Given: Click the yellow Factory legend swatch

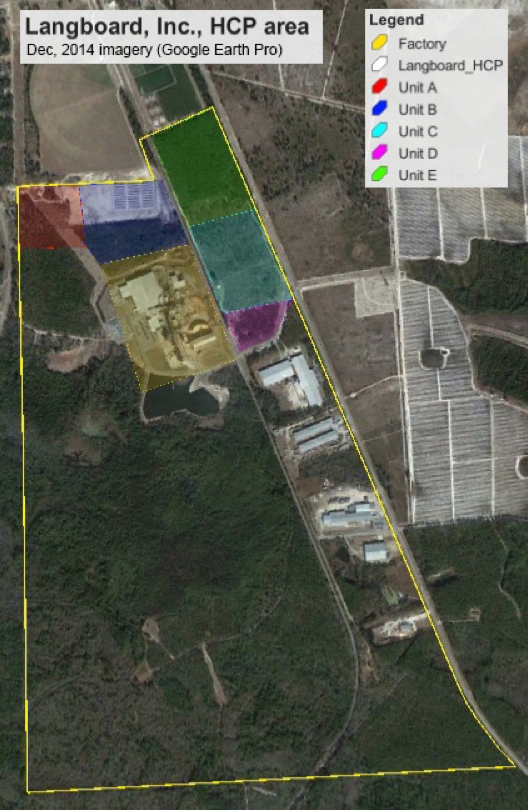Looking at the screenshot, I should 379,43.
